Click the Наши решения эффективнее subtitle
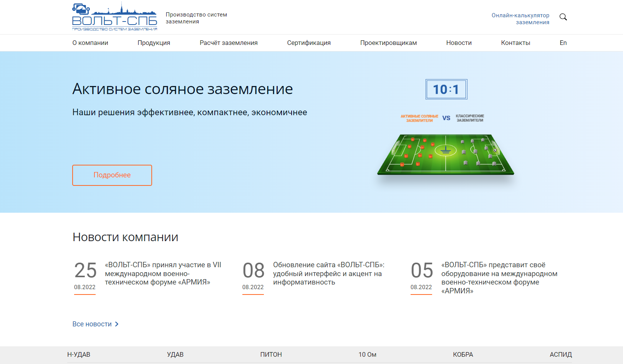This screenshot has width=623, height=364. [x=190, y=113]
